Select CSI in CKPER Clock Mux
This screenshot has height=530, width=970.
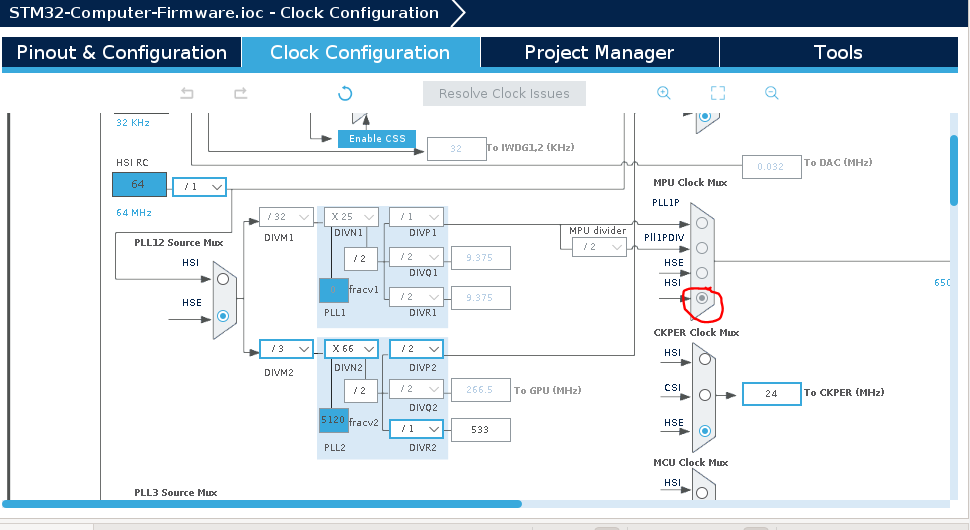pos(705,395)
